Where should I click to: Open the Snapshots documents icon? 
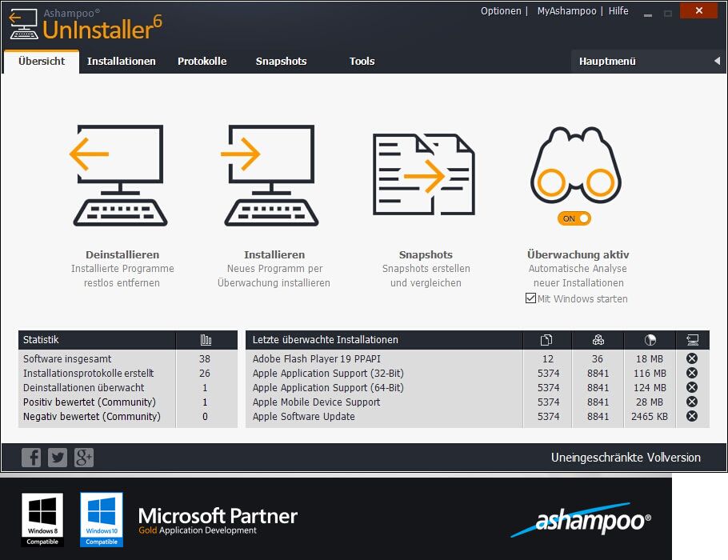point(424,174)
